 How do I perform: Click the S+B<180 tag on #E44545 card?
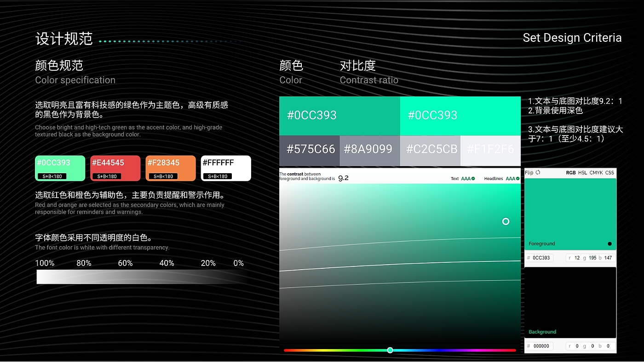(107, 176)
